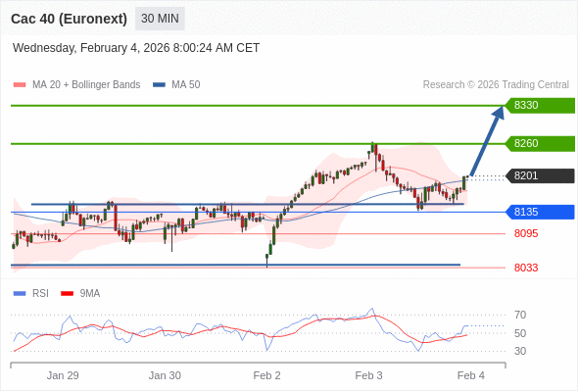Click the Feb 2 date axis label
578x392 pixels.
pyautogui.click(x=266, y=375)
